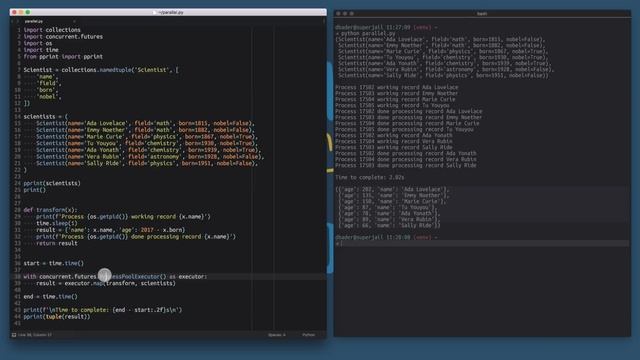The width and height of the screenshot is (640, 360).
Task: Click the Vera Rubin Scientist line in editor
Action: point(150,156)
